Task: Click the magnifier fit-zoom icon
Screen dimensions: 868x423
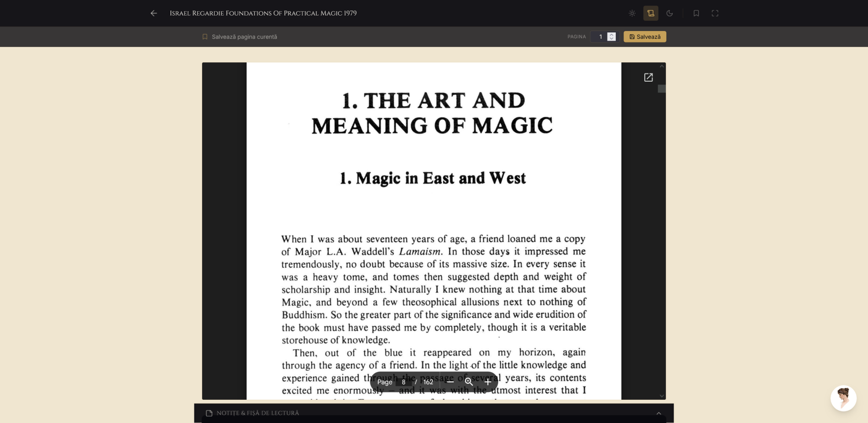Action: [x=469, y=382]
